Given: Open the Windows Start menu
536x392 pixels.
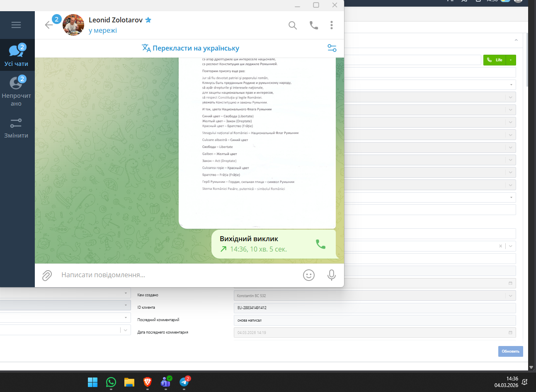Looking at the screenshot, I should coord(93,382).
